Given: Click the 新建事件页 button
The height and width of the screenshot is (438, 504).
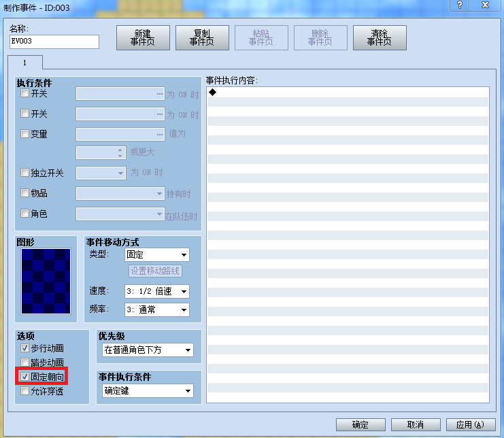Looking at the screenshot, I should point(143,38).
